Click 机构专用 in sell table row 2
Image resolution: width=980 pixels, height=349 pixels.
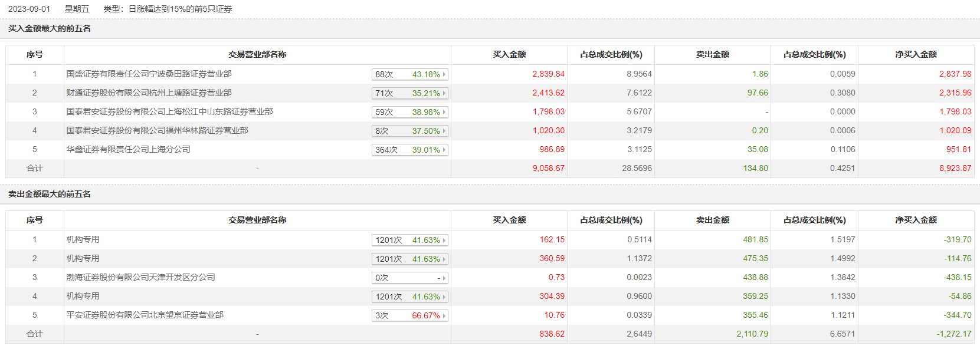(x=83, y=258)
